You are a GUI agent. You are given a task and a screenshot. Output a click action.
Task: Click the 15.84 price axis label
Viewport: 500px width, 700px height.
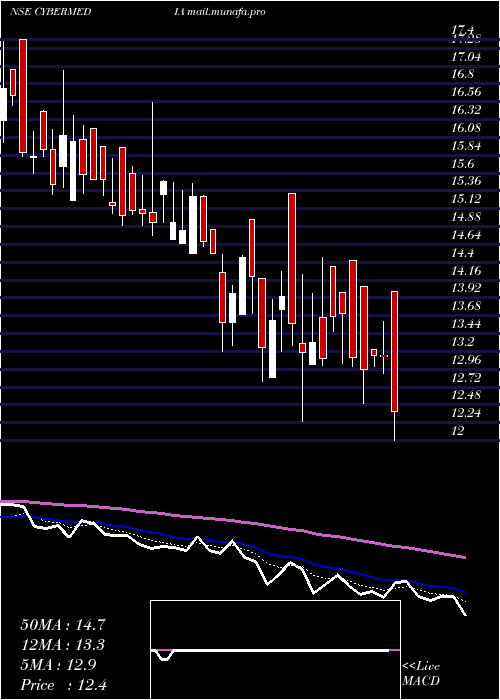pyautogui.click(x=467, y=146)
